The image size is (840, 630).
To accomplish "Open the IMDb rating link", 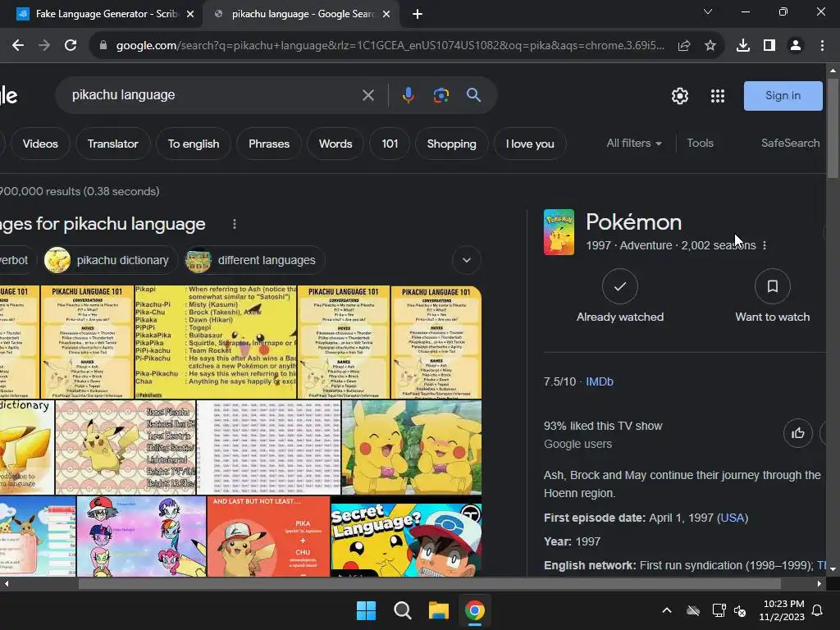I will pyautogui.click(x=600, y=381).
